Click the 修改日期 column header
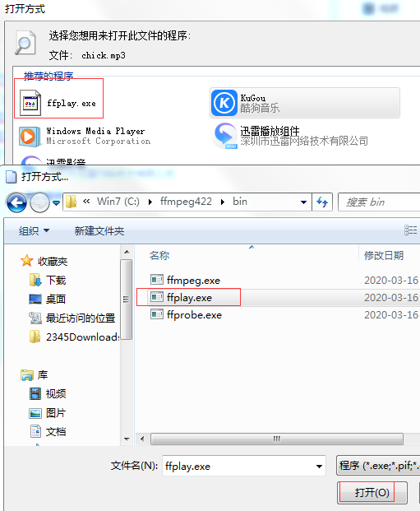Viewport: 420px width, 511px height. point(384,255)
